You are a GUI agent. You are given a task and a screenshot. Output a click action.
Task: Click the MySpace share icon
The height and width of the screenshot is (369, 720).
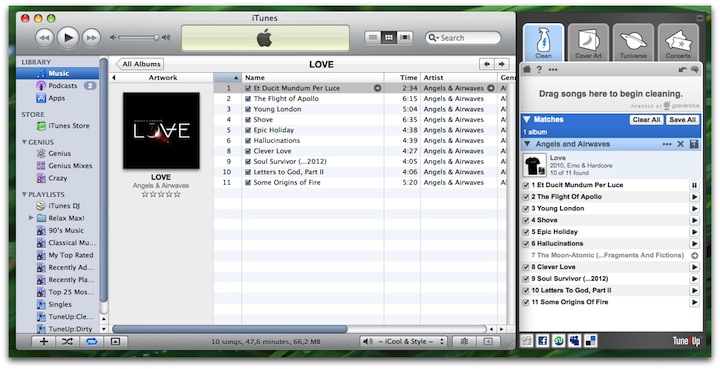point(574,341)
